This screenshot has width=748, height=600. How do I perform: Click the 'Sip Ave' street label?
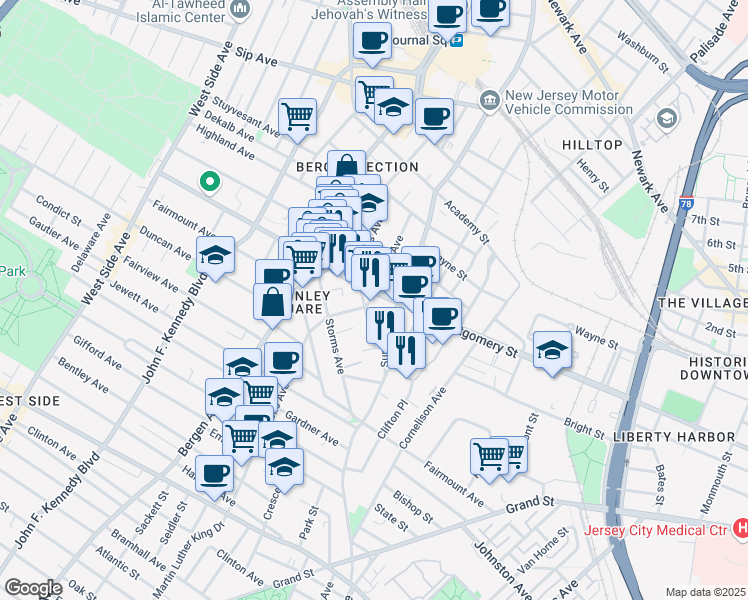(256, 56)
